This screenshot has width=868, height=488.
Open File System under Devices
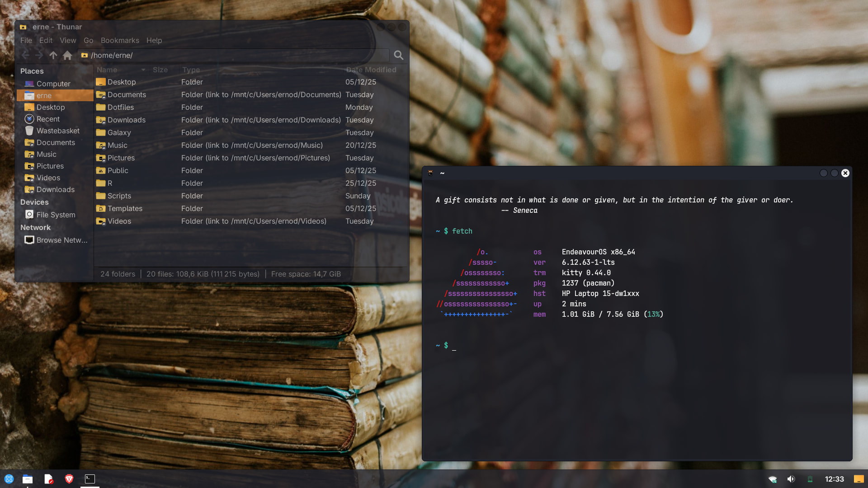[x=56, y=215]
